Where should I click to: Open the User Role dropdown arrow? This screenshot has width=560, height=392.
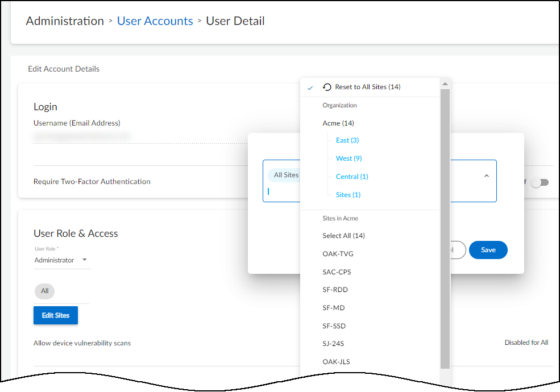point(85,260)
